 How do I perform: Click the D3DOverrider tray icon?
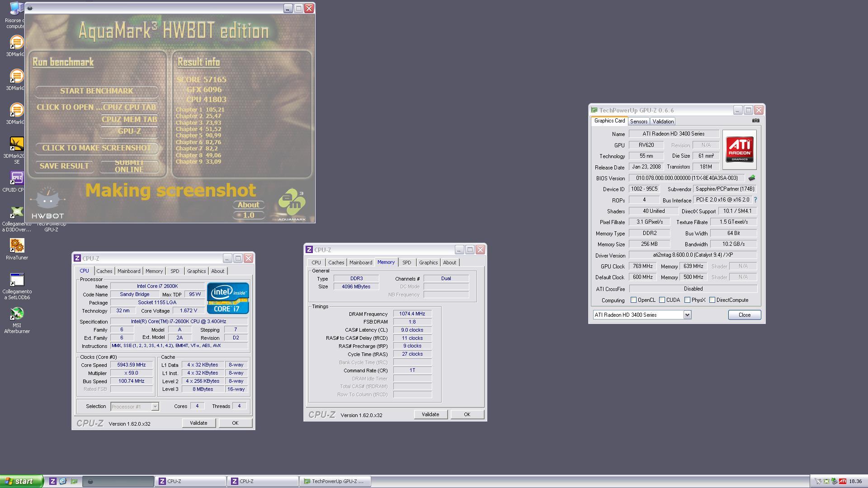[826, 481]
